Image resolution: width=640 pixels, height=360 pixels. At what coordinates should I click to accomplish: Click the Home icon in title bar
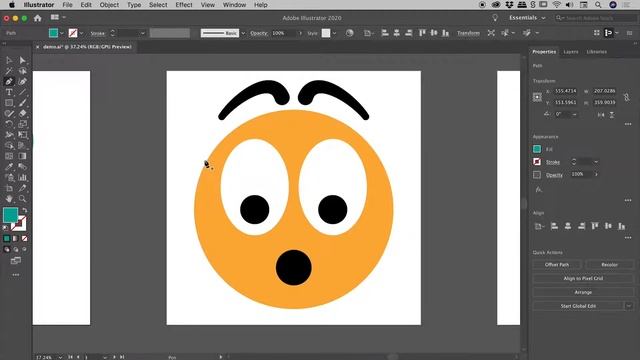click(x=38, y=18)
